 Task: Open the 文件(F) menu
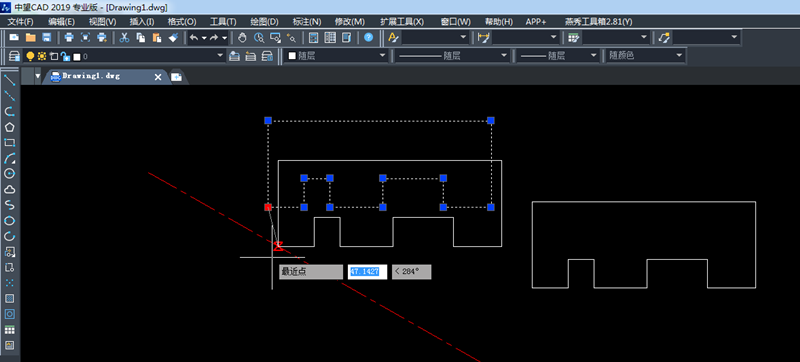tap(20, 22)
